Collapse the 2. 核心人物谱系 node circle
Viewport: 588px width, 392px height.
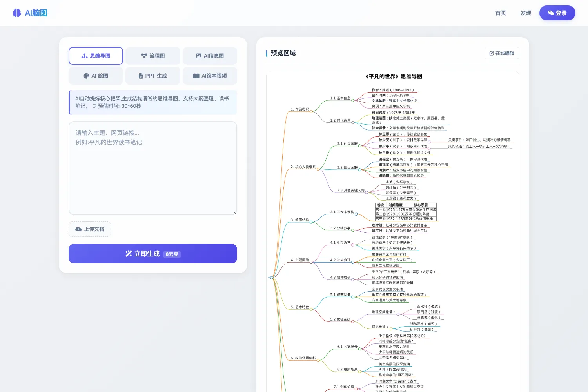pos(318,169)
